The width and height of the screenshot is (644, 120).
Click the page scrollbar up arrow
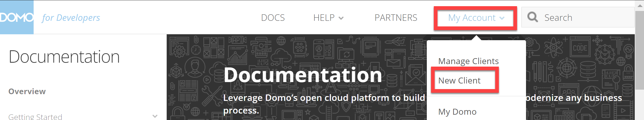point(640,6)
